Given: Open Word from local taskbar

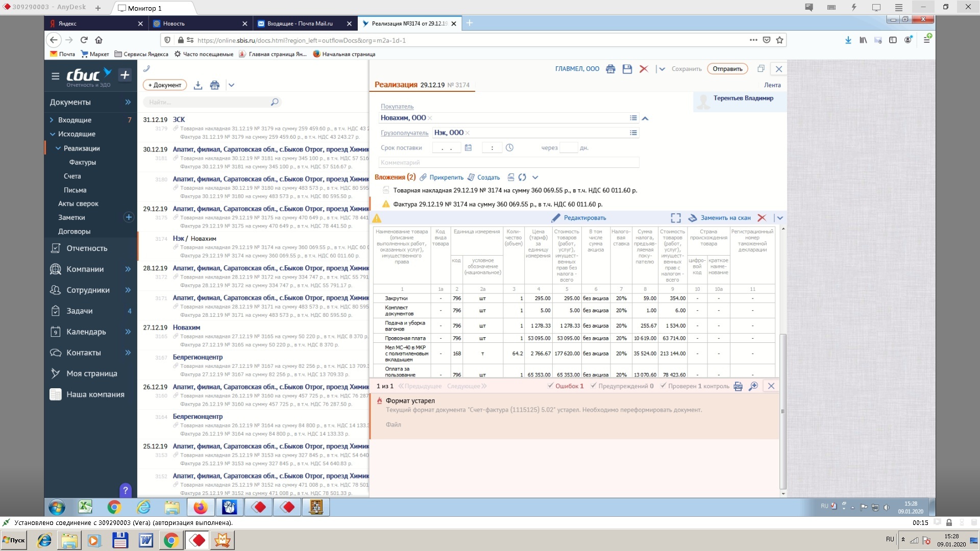Looking at the screenshot, I should 146,540.
